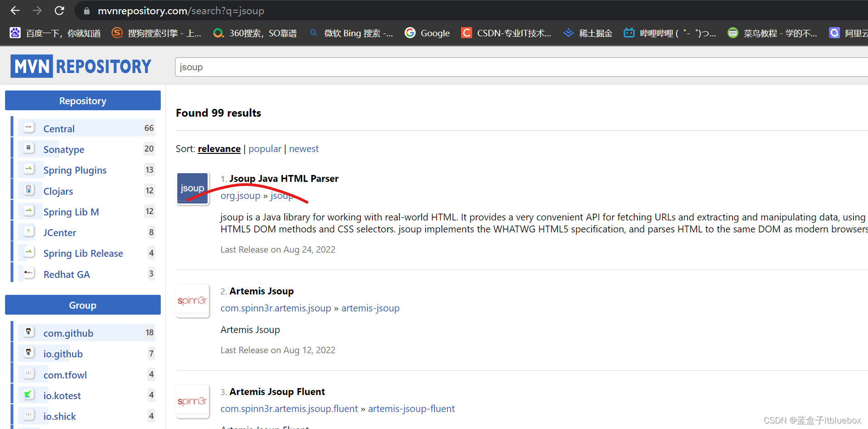The image size is (868, 429).
Task: Filter by io.kotest group link
Action: [x=62, y=396]
